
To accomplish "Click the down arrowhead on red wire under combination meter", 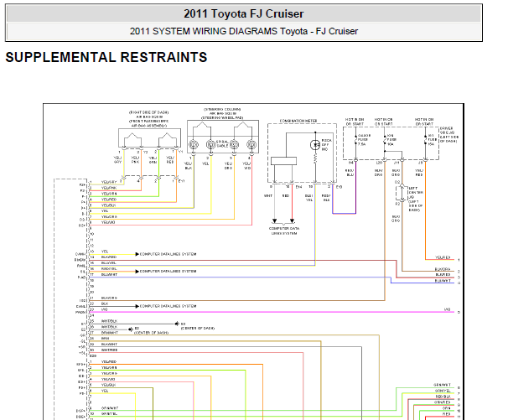I will click(293, 221).
